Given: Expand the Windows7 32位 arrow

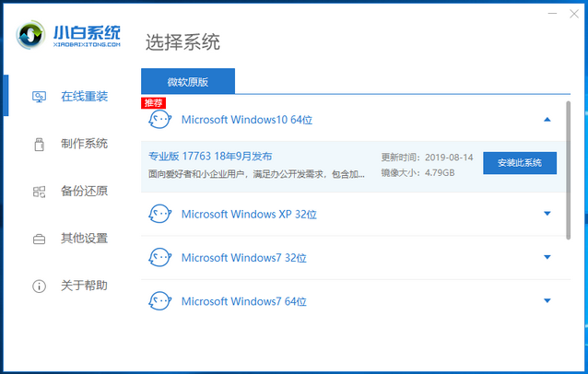Looking at the screenshot, I should (547, 257).
